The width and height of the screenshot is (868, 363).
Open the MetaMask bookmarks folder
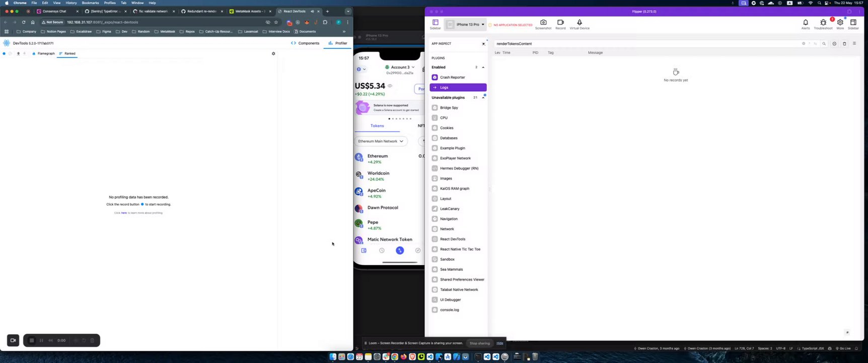[x=165, y=31]
